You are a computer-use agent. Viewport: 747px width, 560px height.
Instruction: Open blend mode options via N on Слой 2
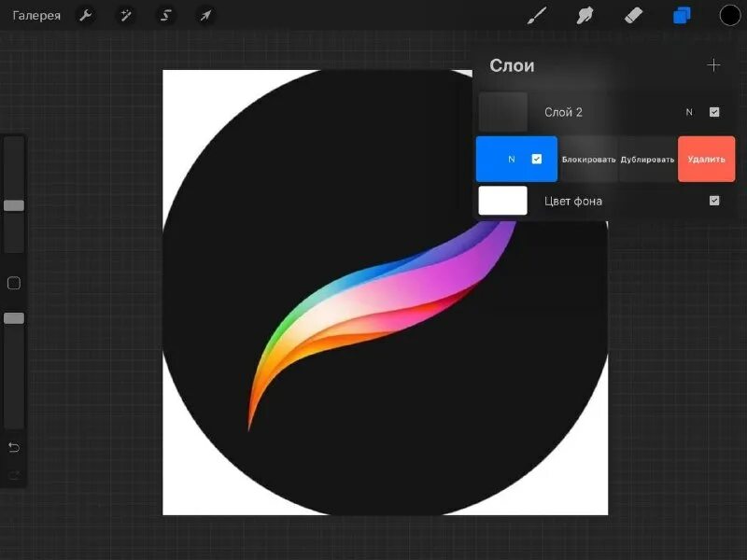coord(688,111)
